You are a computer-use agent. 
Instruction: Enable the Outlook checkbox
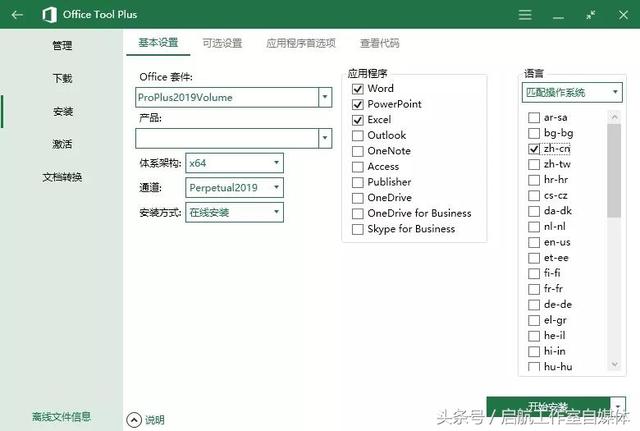(358, 136)
